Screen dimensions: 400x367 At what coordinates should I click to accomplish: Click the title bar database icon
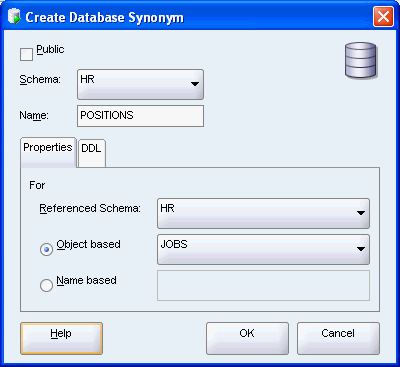(14, 17)
